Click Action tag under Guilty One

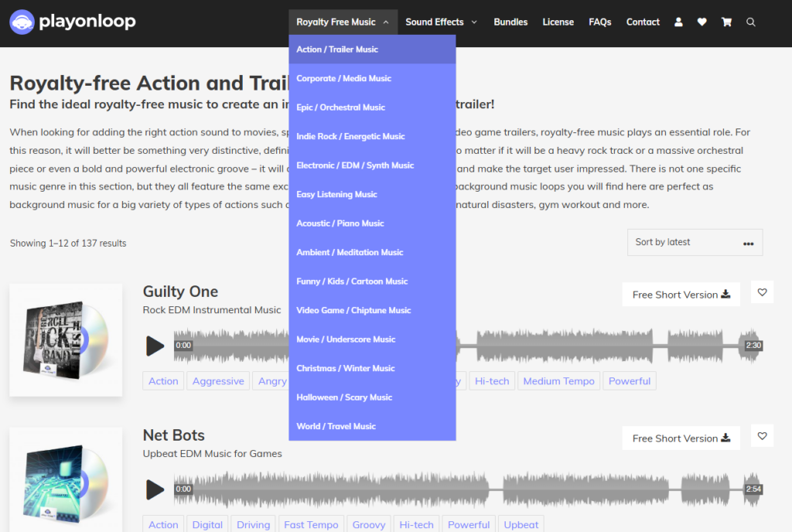[163, 381]
